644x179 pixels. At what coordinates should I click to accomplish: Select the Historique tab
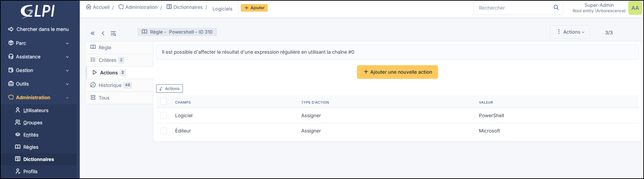pyautogui.click(x=119, y=85)
